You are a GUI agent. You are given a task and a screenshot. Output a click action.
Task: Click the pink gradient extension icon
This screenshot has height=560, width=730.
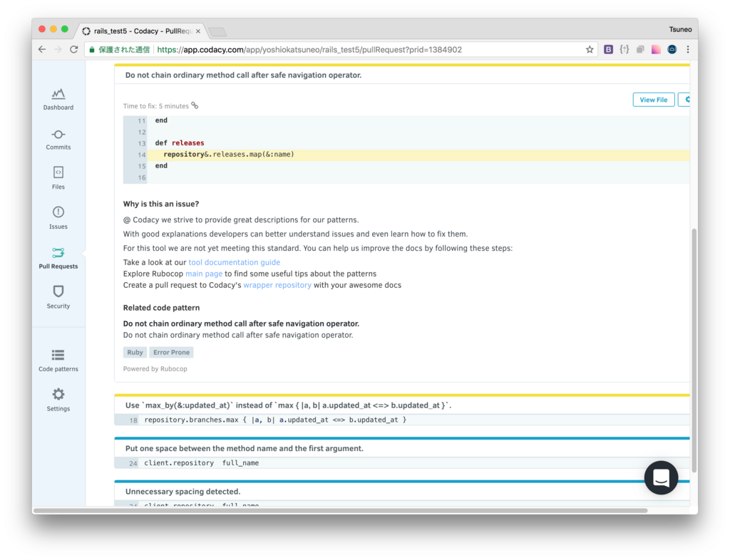(x=656, y=49)
